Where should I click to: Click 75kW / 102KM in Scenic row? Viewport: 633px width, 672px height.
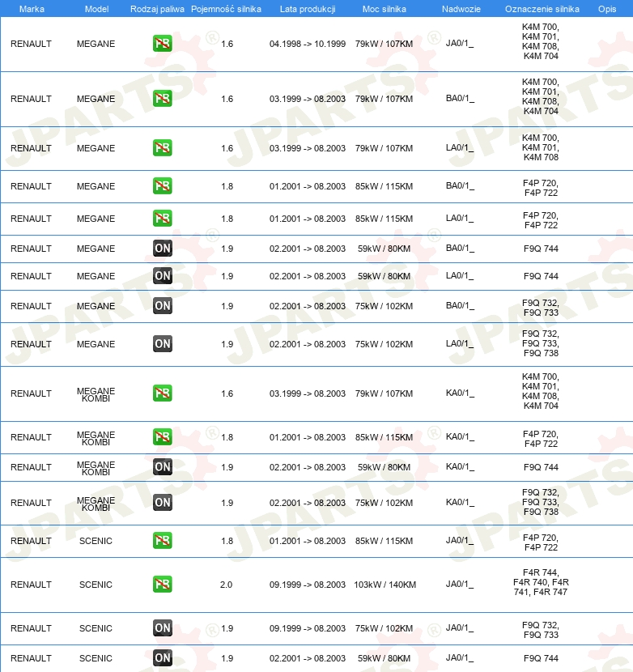[384, 628]
